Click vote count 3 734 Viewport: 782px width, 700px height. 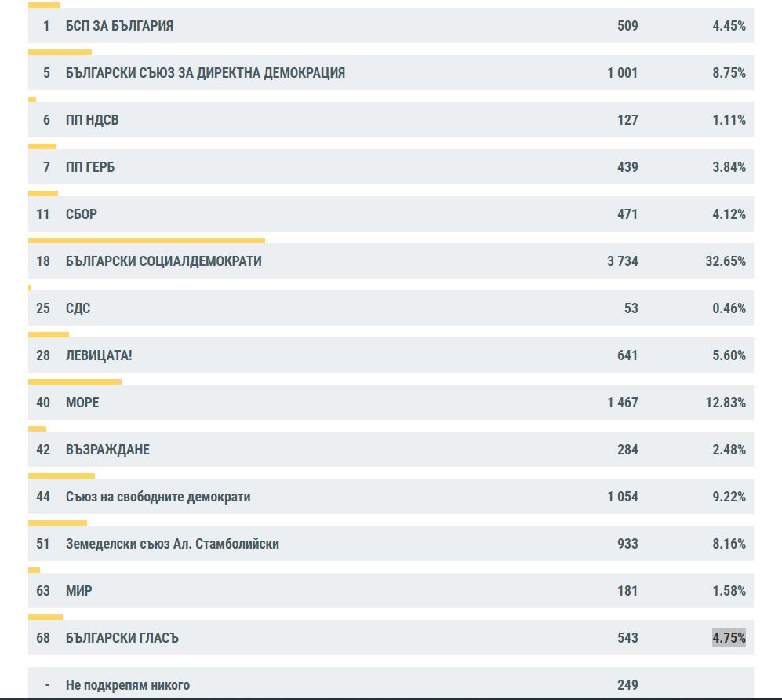tap(623, 261)
